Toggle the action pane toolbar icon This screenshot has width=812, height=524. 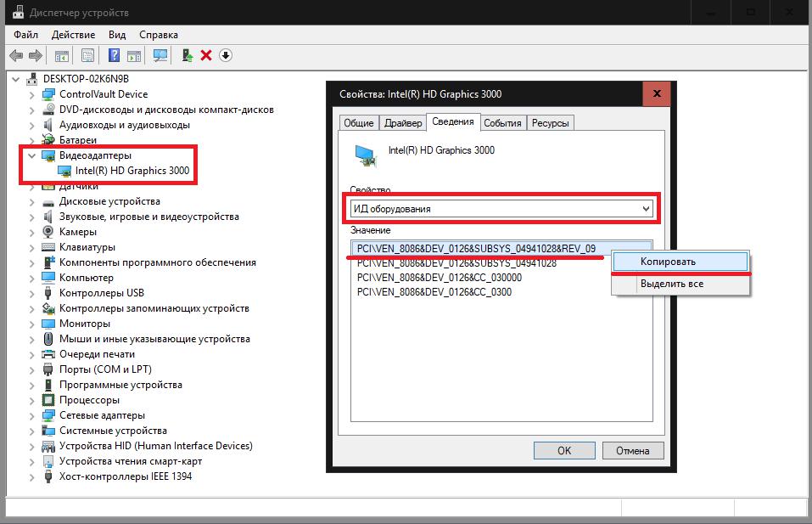134,55
